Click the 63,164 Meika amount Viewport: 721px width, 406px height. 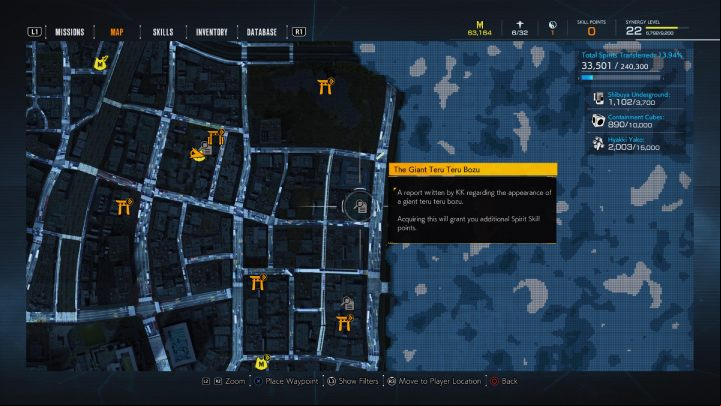(x=480, y=33)
